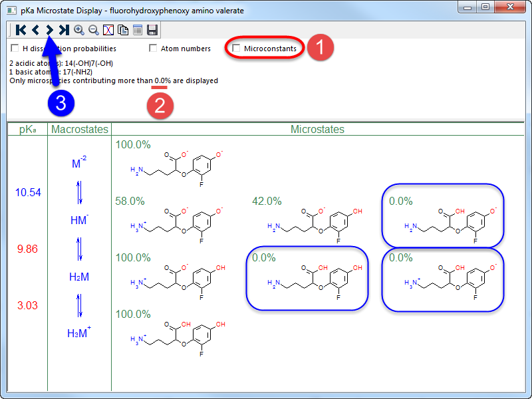The height and width of the screenshot is (399, 532).
Task: Click the M-2 macrostate label
Action: tap(79, 162)
